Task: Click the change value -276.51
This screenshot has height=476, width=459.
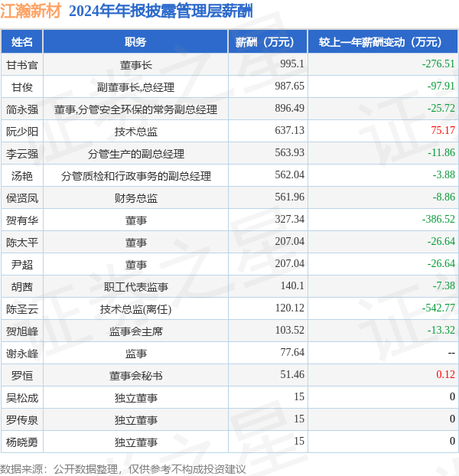Action: click(x=438, y=64)
